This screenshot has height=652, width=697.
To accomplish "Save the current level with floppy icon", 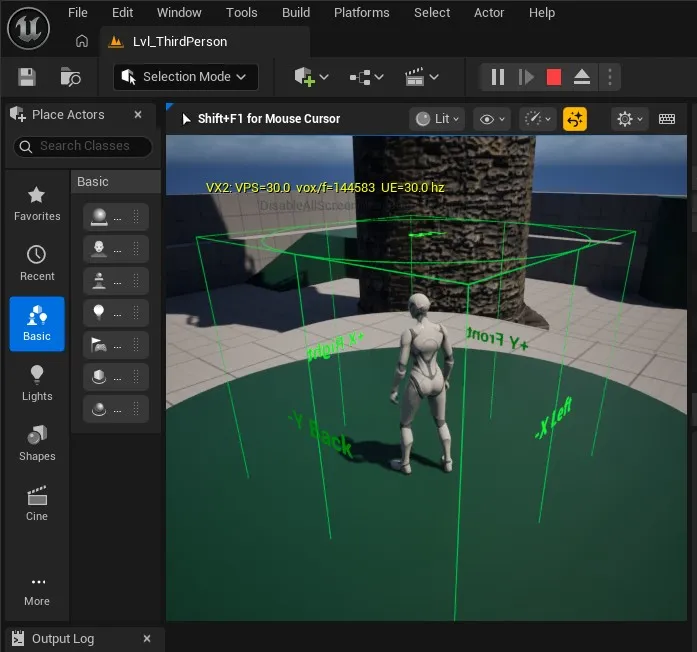I will point(27,77).
